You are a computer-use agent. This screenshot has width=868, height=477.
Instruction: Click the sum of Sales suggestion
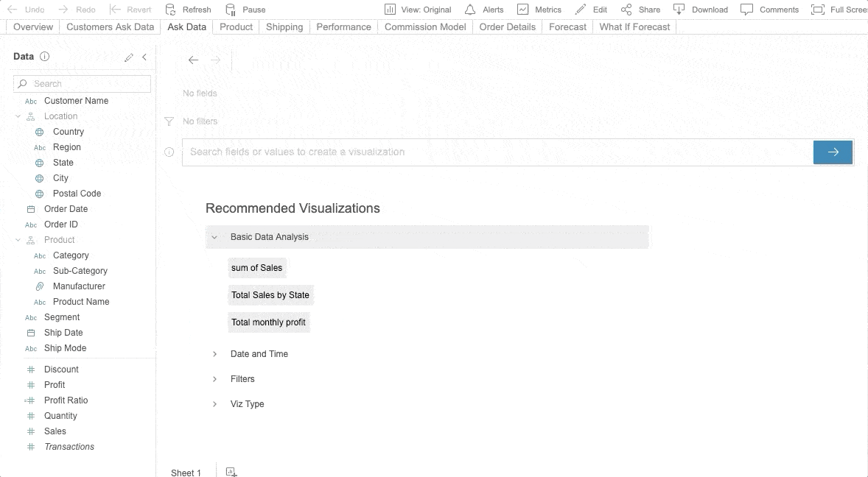coord(256,267)
